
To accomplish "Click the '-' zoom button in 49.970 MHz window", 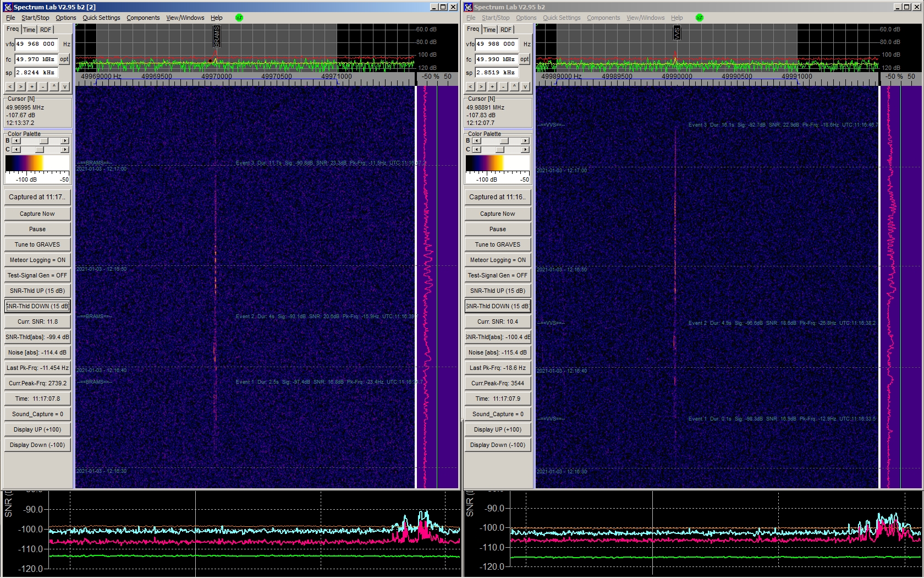I will pos(43,86).
